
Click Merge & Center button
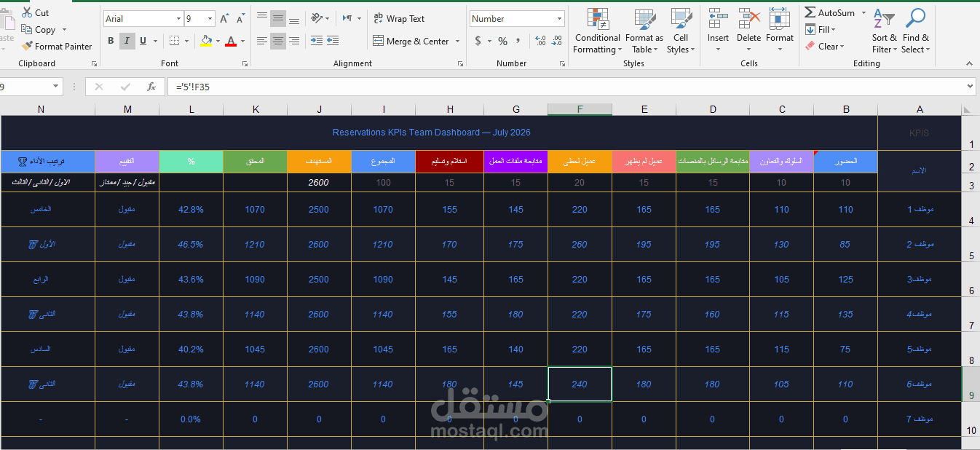(x=411, y=41)
